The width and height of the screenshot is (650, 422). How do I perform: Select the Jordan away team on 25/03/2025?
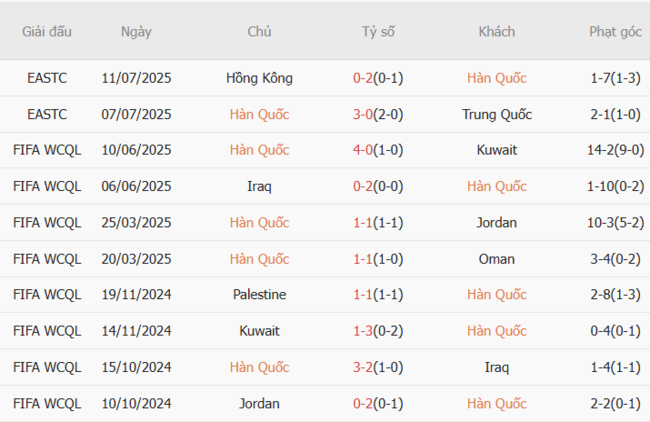[x=497, y=222]
